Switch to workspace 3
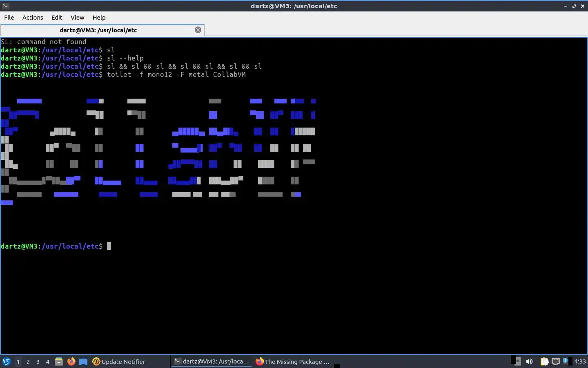 38,361
